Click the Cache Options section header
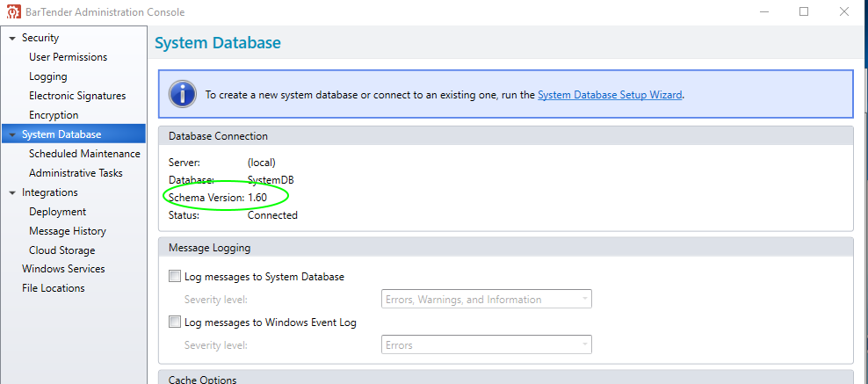The width and height of the screenshot is (868, 384). pyautogui.click(x=506, y=378)
